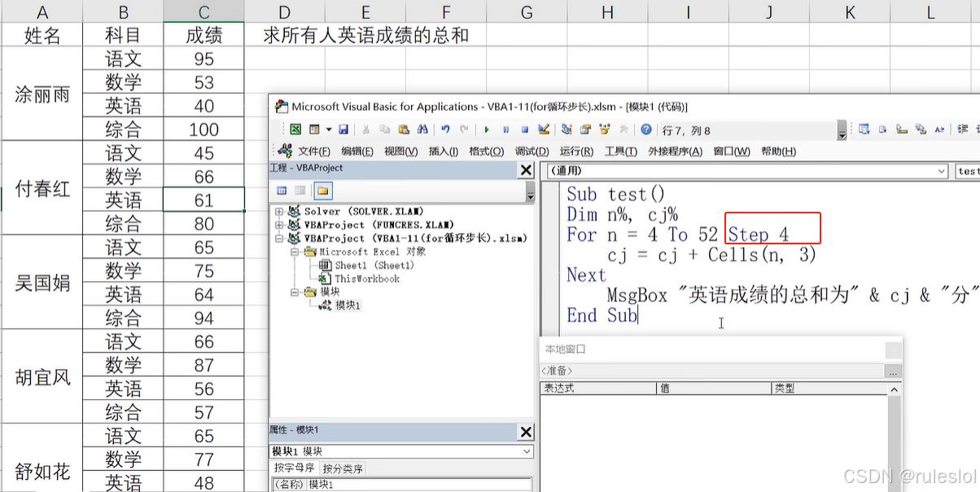Click the Save icon in VBA toolbar
This screenshot has width=980, height=492.
point(343,129)
